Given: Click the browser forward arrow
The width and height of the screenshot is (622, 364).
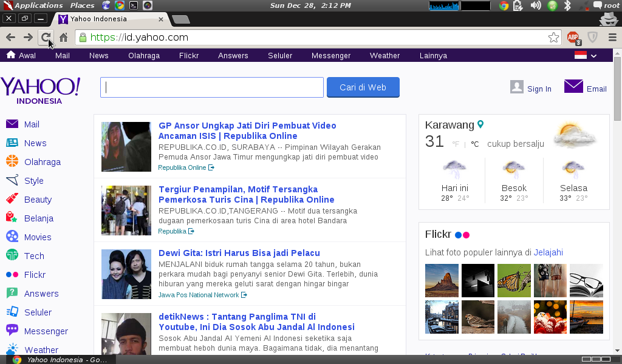Looking at the screenshot, I should [28, 37].
